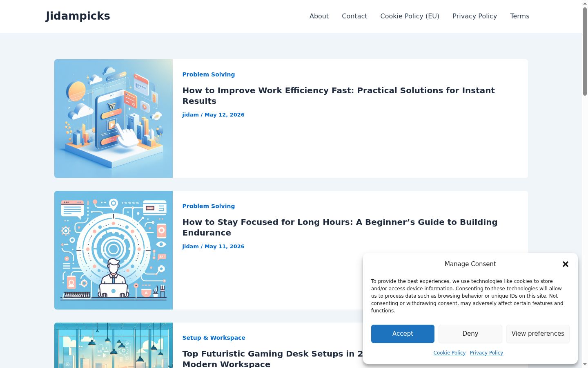Click author jidam on May 11, 2026 post

[x=191, y=247]
